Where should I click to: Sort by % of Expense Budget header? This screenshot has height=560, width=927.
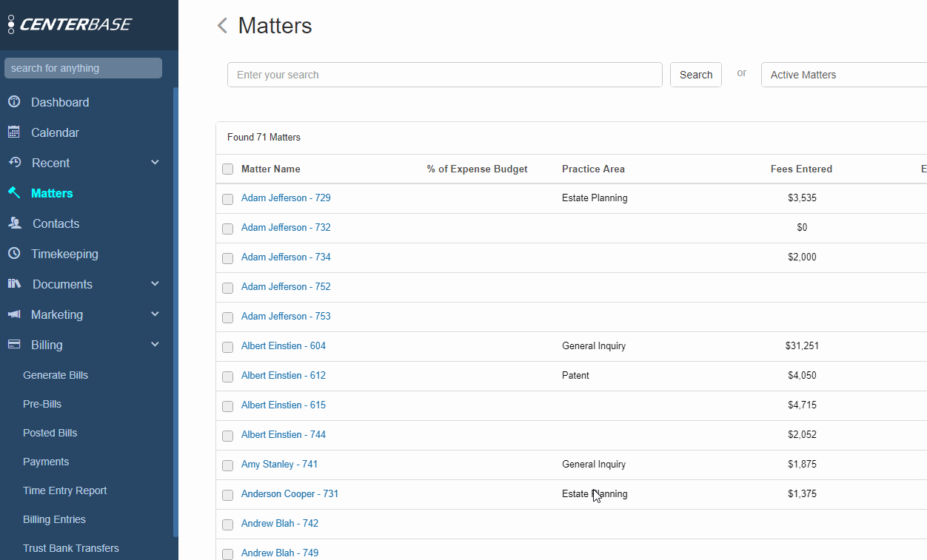(478, 169)
